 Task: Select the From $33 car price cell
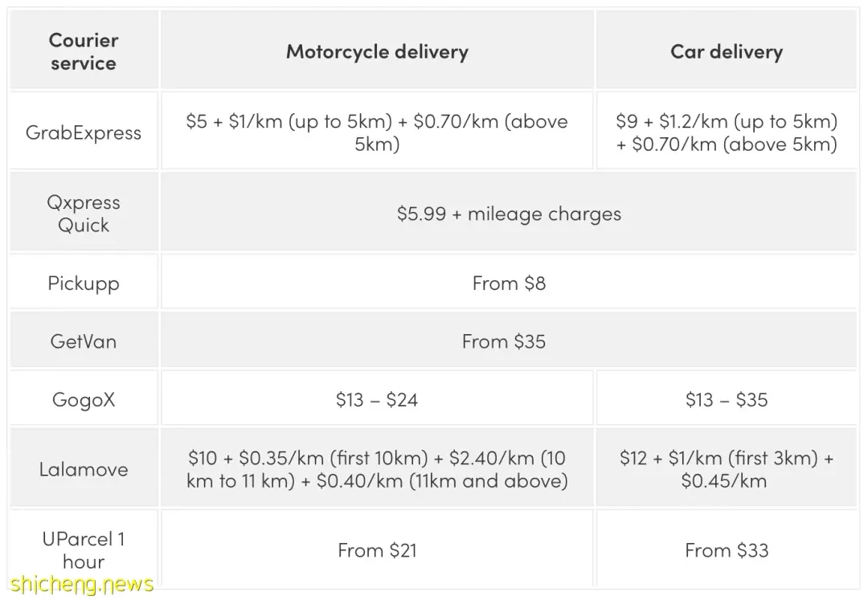coord(727,549)
